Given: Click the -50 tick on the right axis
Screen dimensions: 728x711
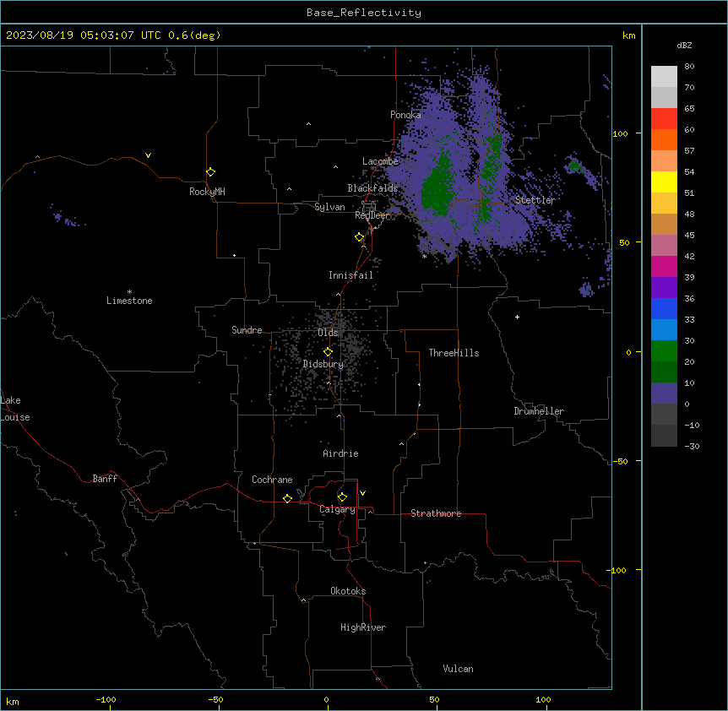Looking at the screenshot, I should (x=620, y=461).
